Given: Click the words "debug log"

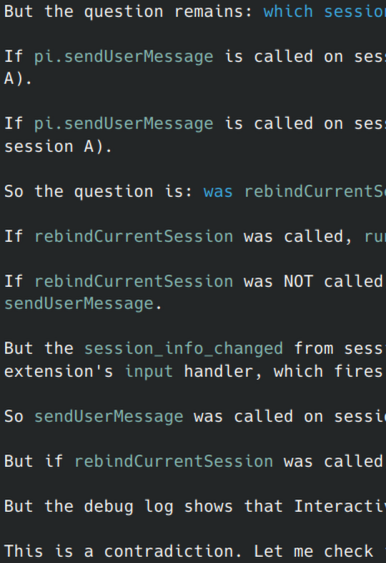Looking at the screenshot, I should [x=129, y=507].
